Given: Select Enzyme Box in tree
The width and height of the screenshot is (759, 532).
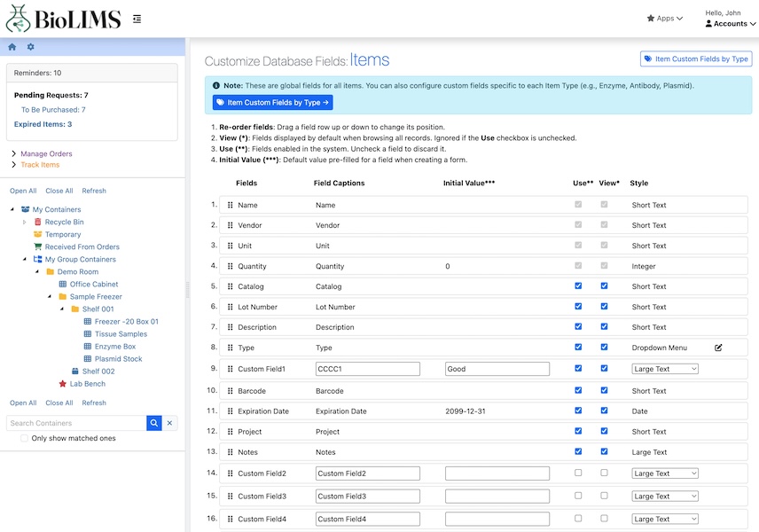Looking at the screenshot, I should (115, 347).
